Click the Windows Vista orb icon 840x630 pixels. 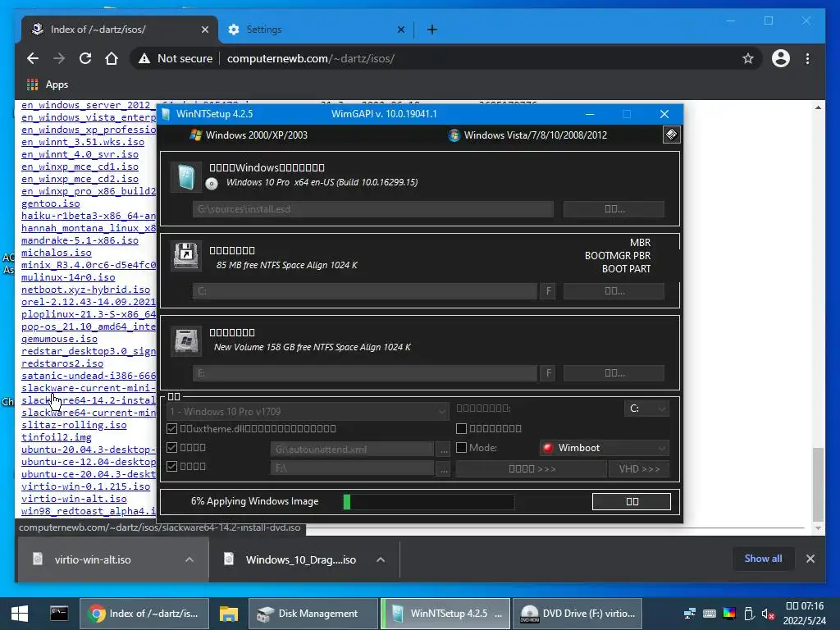pos(454,135)
